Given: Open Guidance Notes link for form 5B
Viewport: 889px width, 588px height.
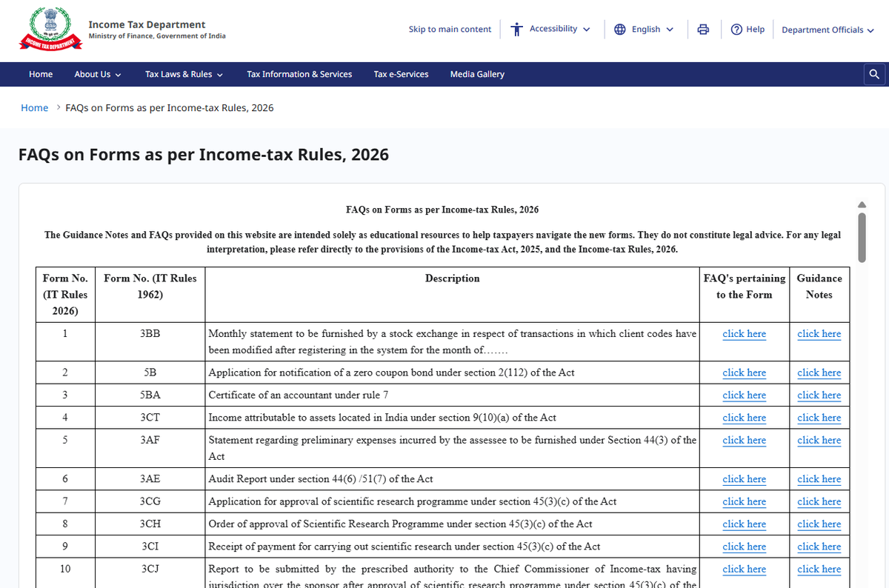Looking at the screenshot, I should [x=819, y=372].
